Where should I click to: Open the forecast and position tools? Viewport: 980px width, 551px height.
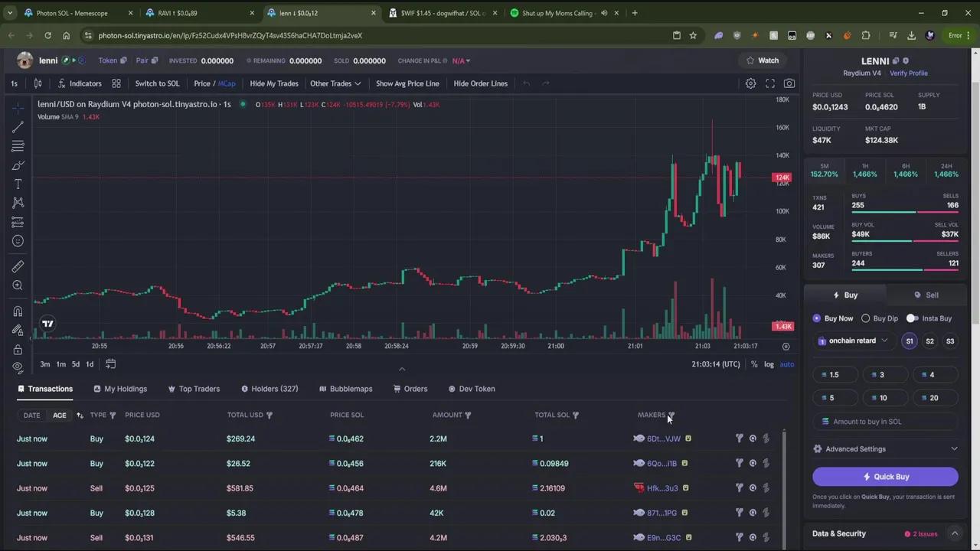click(18, 222)
